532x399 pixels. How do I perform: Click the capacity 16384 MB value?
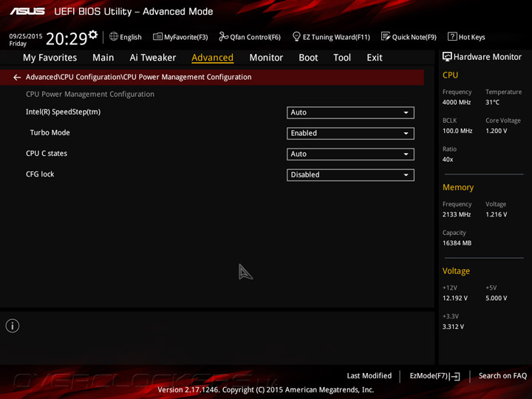457,243
